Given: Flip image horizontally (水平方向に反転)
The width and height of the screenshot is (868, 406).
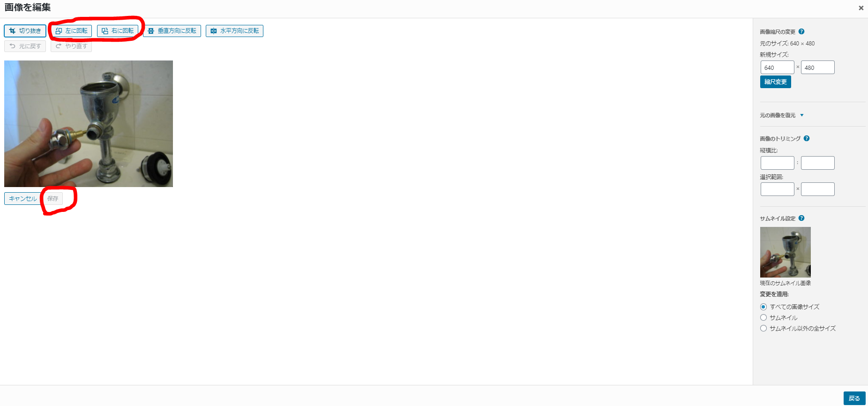Looking at the screenshot, I should tap(234, 31).
